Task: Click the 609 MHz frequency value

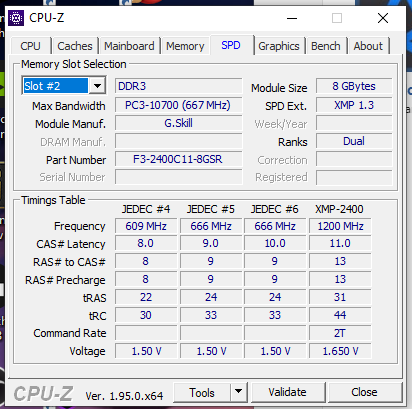Action: click(146, 226)
